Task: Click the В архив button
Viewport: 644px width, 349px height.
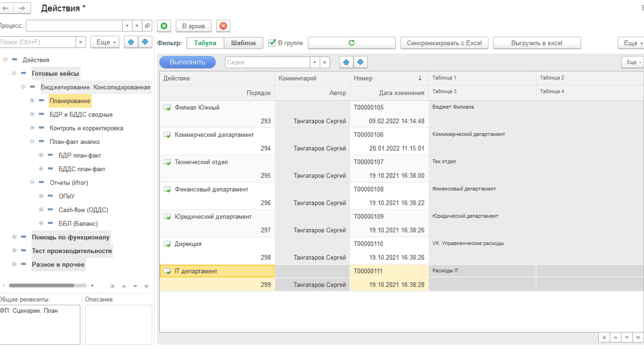Action: tap(194, 26)
